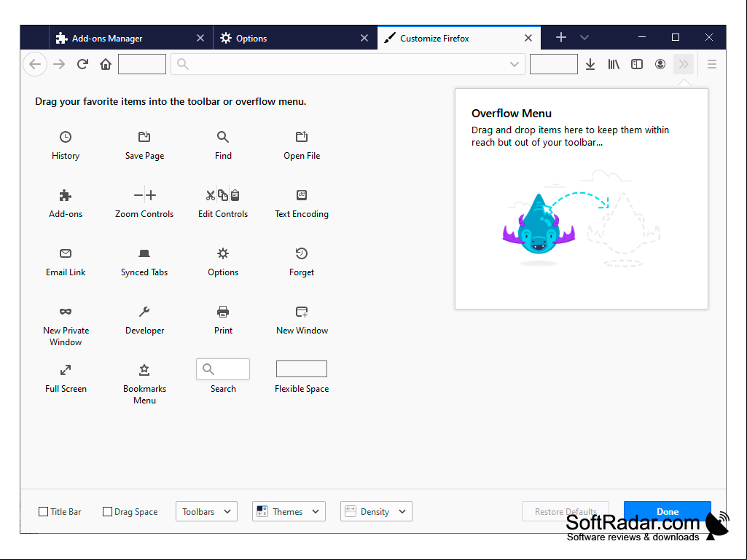The width and height of the screenshot is (747, 560).
Task: Click the Firefox Account avatar icon
Action: coord(660,64)
